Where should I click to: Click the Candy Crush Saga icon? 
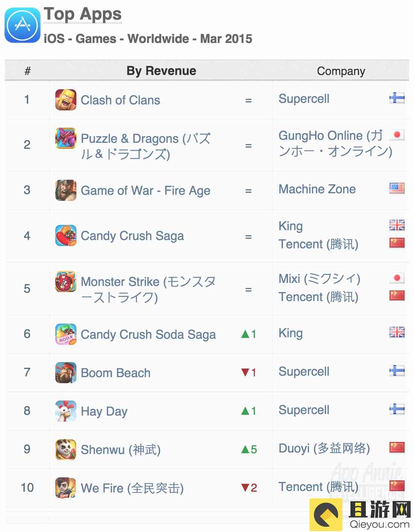66,235
